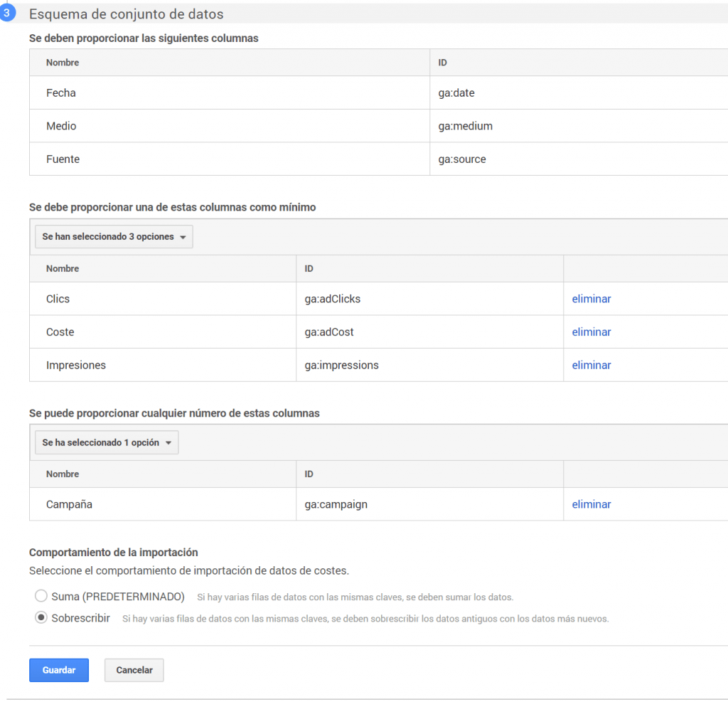The height and width of the screenshot is (702, 728).
Task: Click the Guardar button
Action: [59, 670]
